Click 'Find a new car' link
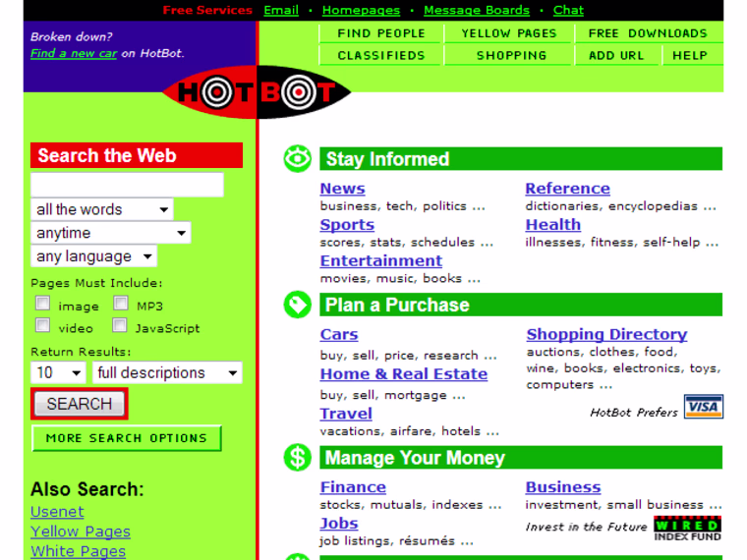This screenshot has height=560, width=747. (74, 53)
